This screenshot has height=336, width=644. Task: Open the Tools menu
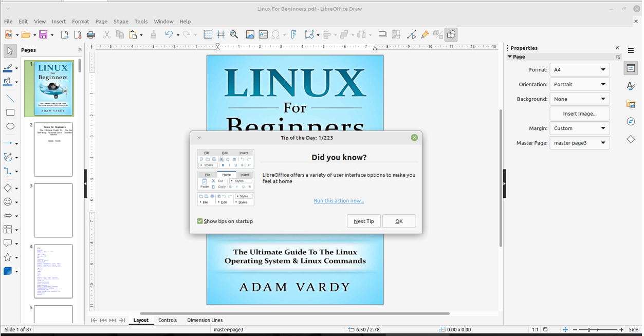[141, 22]
